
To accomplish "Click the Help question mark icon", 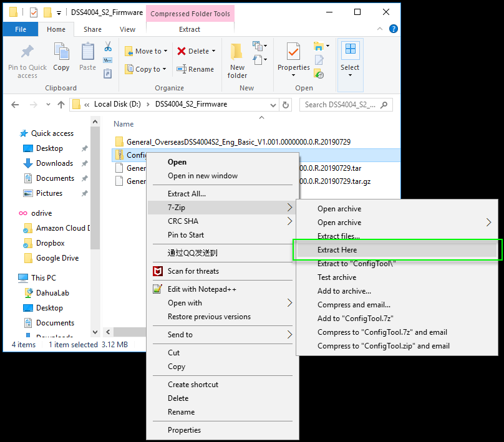I will 394,29.
